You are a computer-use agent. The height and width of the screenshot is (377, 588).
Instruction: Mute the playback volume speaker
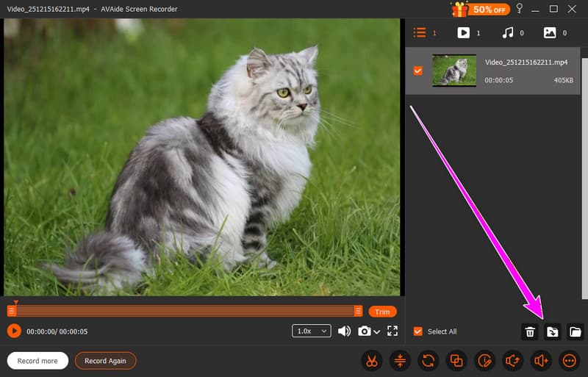(x=344, y=331)
